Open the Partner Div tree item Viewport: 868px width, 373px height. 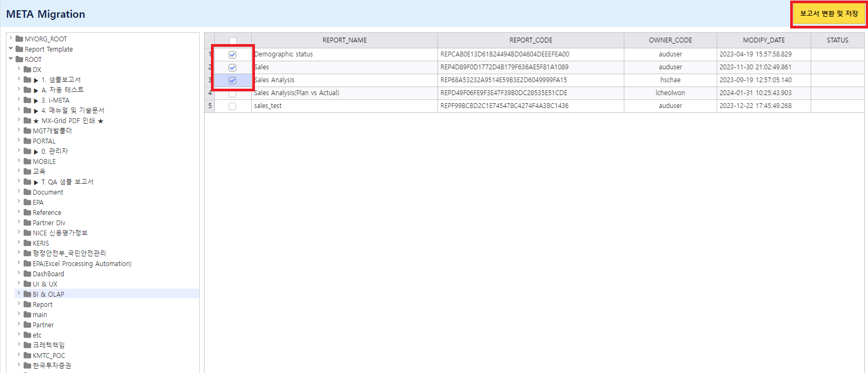(x=49, y=223)
